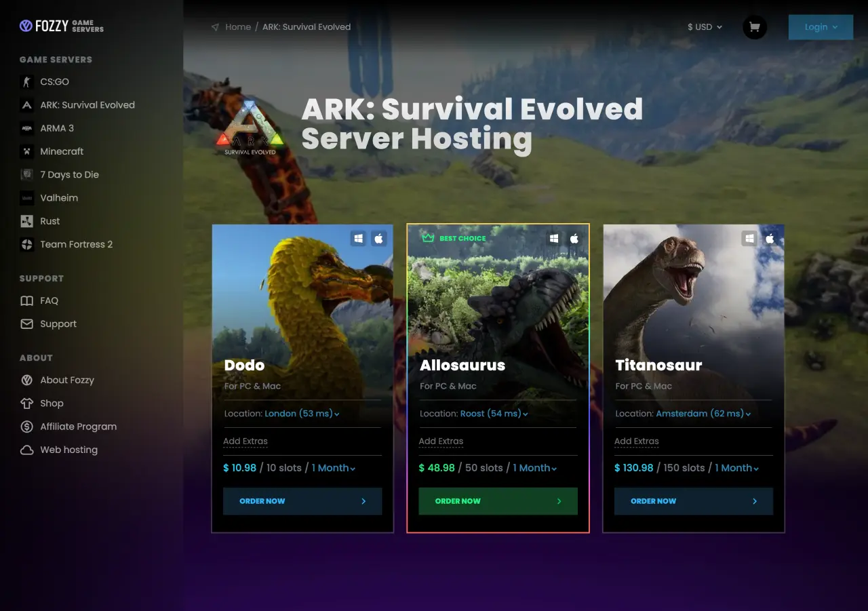Click the ARK: Survival Evolved breadcrumb text
Screen dimensions: 868x611
click(307, 27)
